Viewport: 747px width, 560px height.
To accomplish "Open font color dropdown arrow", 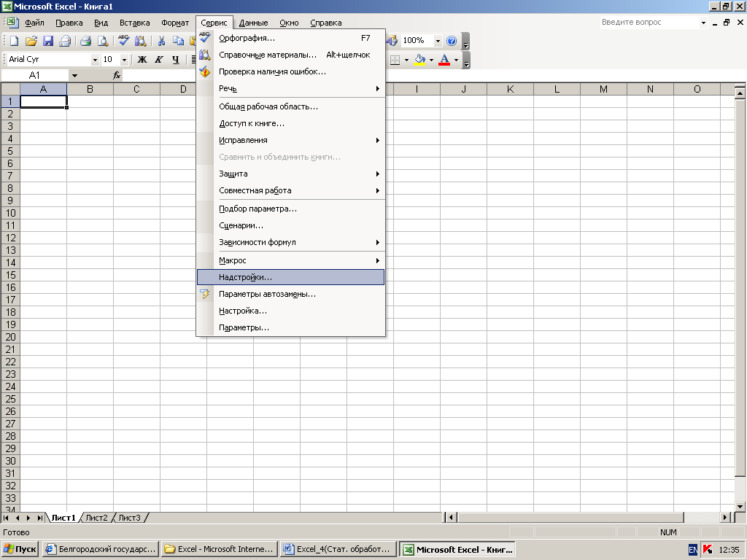I will coord(456,60).
